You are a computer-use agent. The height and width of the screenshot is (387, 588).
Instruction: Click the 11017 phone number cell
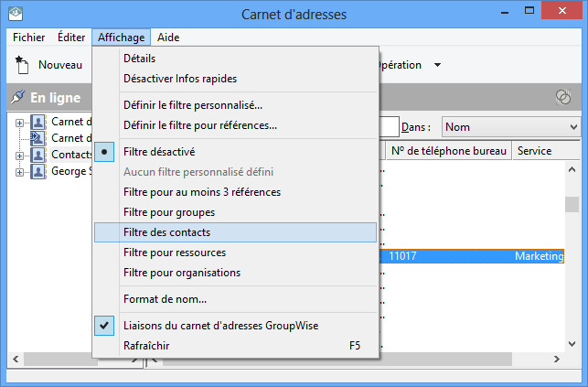402,256
